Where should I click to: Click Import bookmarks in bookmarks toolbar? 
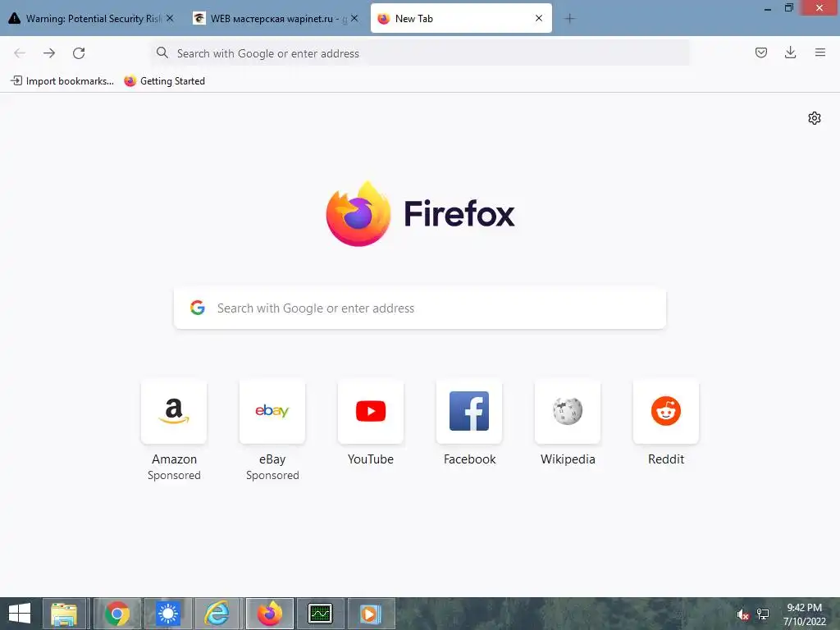pyautogui.click(x=62, y=81)
